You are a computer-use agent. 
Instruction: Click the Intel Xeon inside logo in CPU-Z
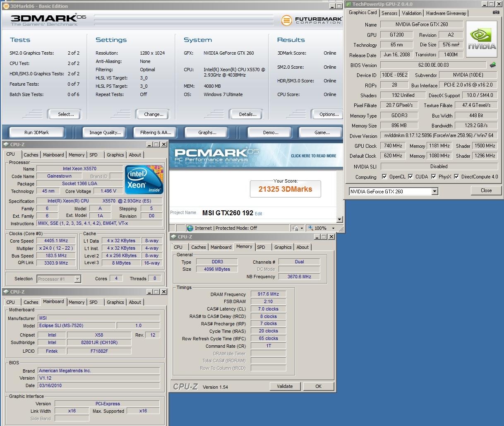[x=144, y=179]
